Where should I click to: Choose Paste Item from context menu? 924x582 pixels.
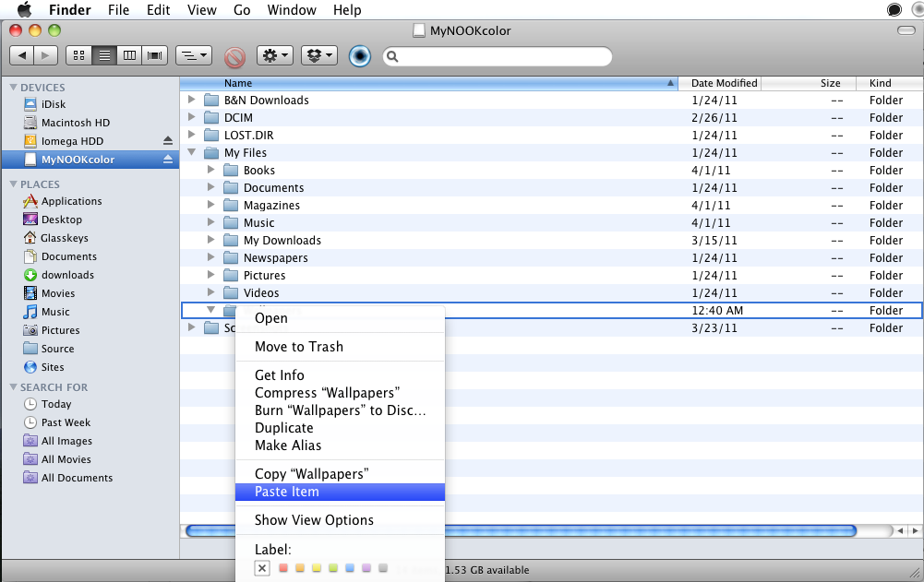pyautogui.click(x=287, y=492)
